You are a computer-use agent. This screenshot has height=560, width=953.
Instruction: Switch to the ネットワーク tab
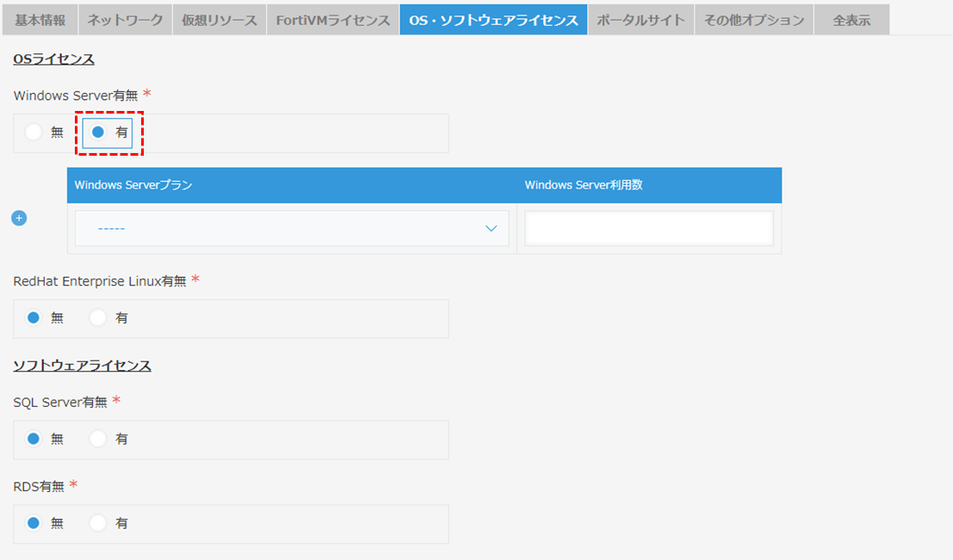pos(125,20)
